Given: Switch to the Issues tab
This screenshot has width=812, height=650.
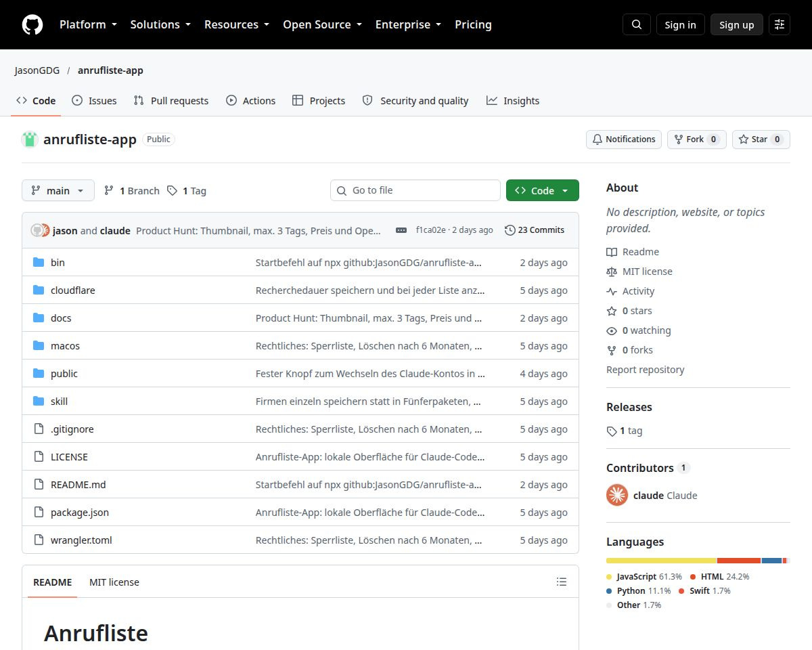Looking at the screenshot, I should coord(94,101).
